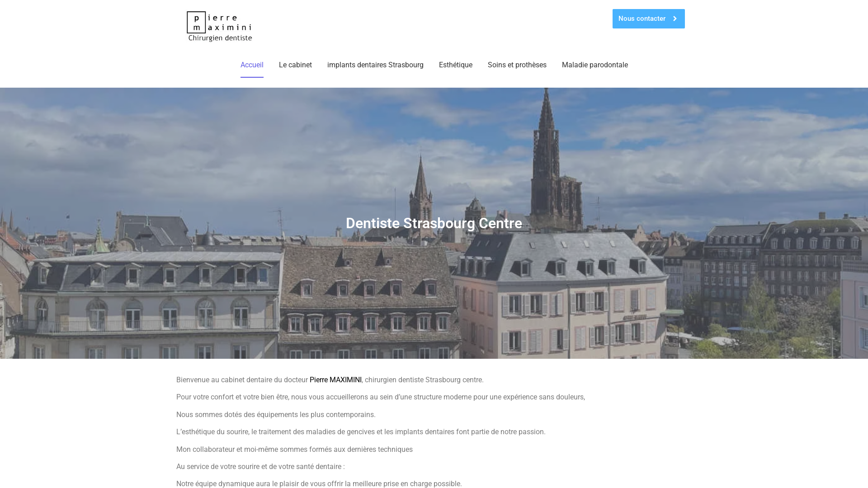Select the chirurgien dentiste logo text
Image resolution: width=868 pixels, height=488 pixels.
click(220, 38)
